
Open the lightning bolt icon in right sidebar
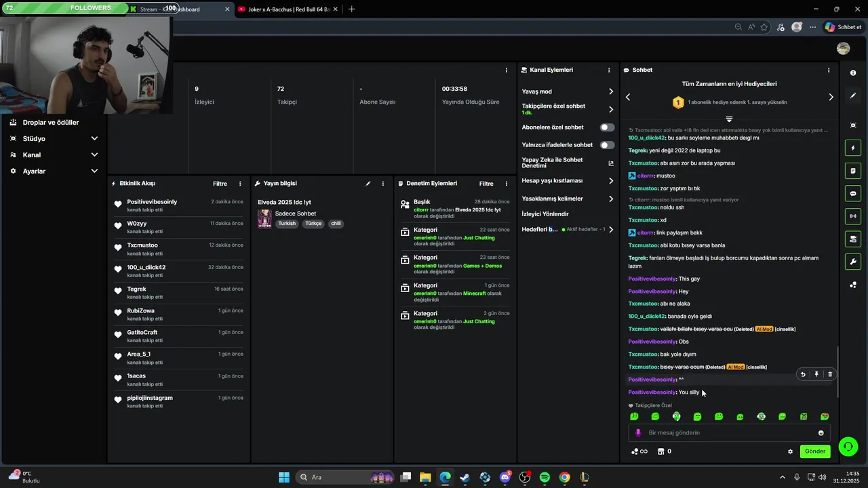pos(853,148)
